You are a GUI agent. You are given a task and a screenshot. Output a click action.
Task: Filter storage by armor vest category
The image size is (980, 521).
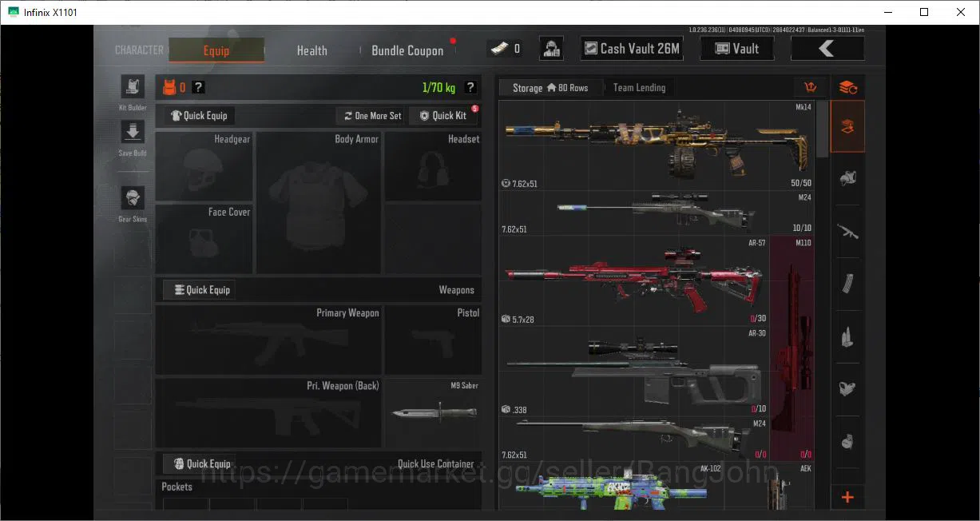(x=847, y=179)
